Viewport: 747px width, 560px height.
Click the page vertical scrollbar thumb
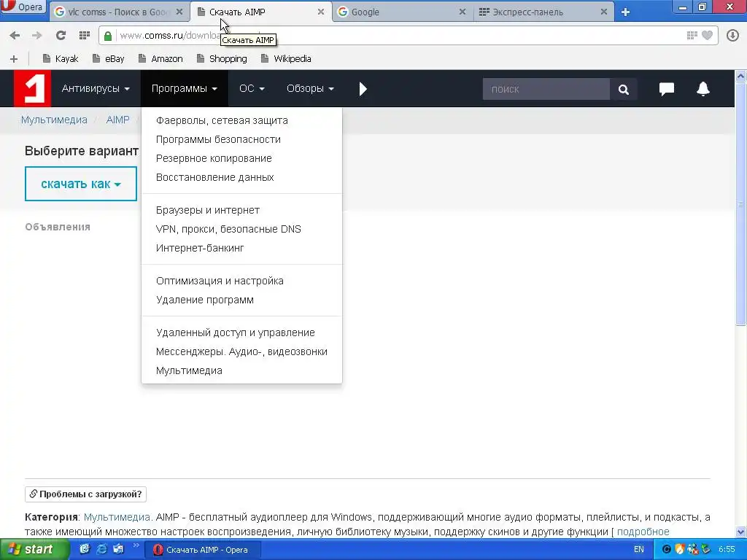741,205
